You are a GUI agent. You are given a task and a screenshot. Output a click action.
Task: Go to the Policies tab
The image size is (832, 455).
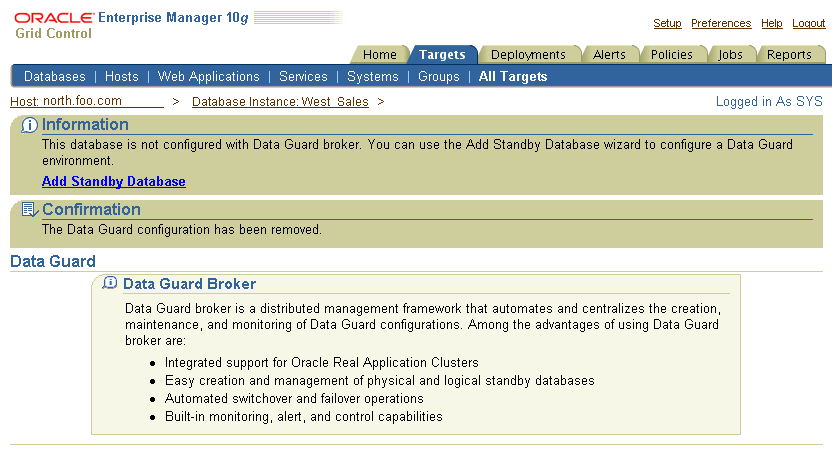672,55
